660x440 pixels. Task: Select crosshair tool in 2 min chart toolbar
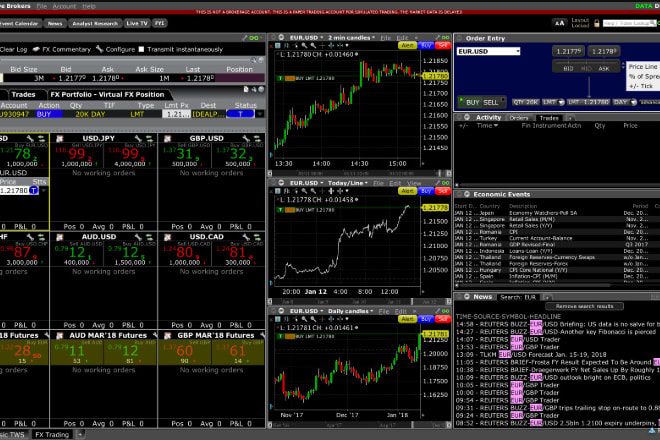point(322,45)
